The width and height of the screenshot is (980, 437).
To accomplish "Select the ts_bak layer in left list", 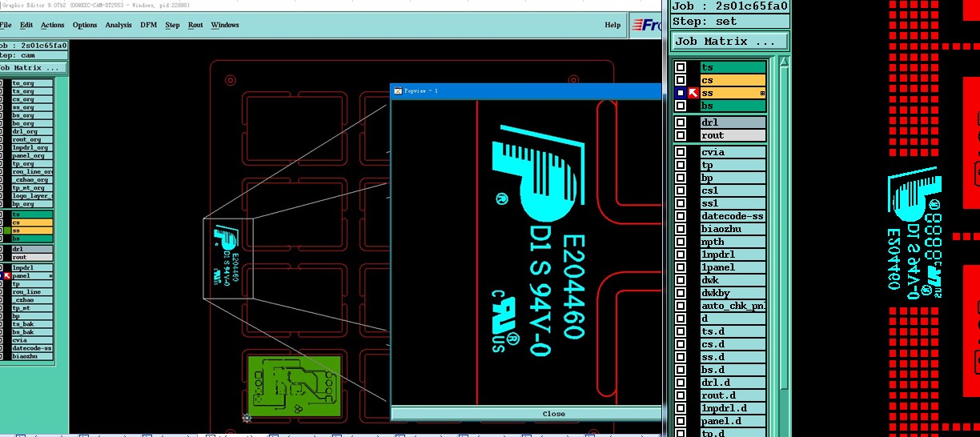I will pyautogui.click(x=32, y=324).
